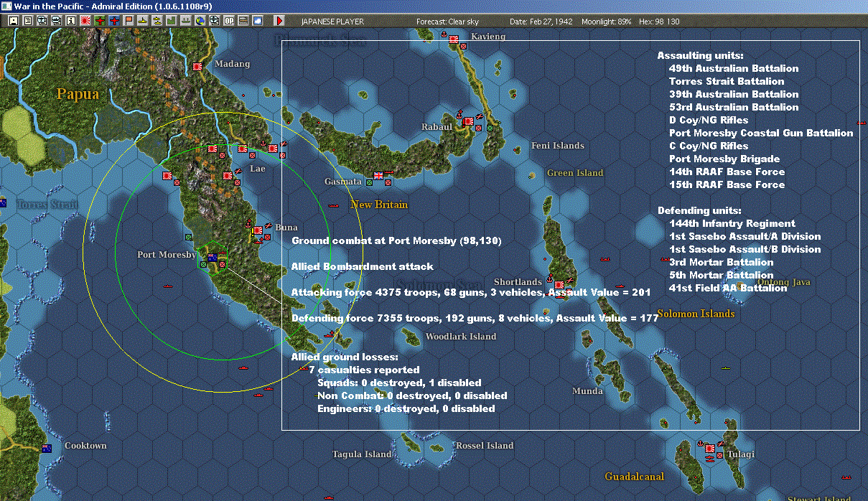Image resolution: width=868 pixels, height=501 pixels.
Task: Click '14th RAAF Base Force' entry
Action: (x=727, y=172)
